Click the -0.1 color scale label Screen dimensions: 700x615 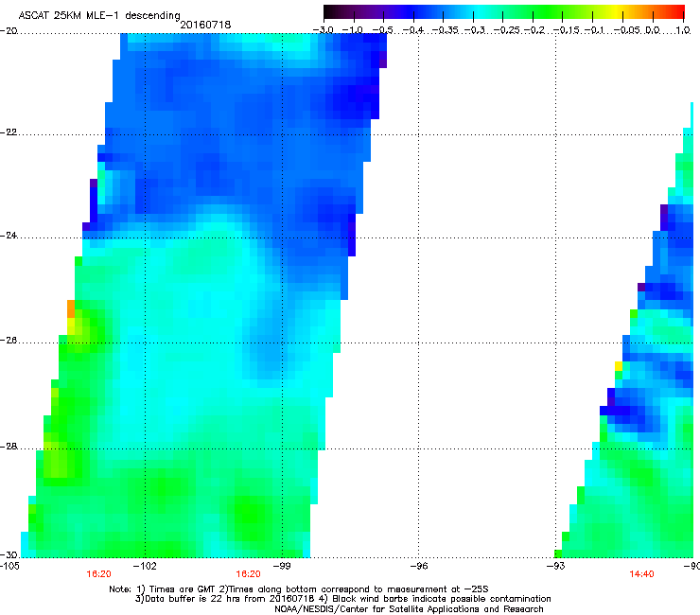point(594,30)
